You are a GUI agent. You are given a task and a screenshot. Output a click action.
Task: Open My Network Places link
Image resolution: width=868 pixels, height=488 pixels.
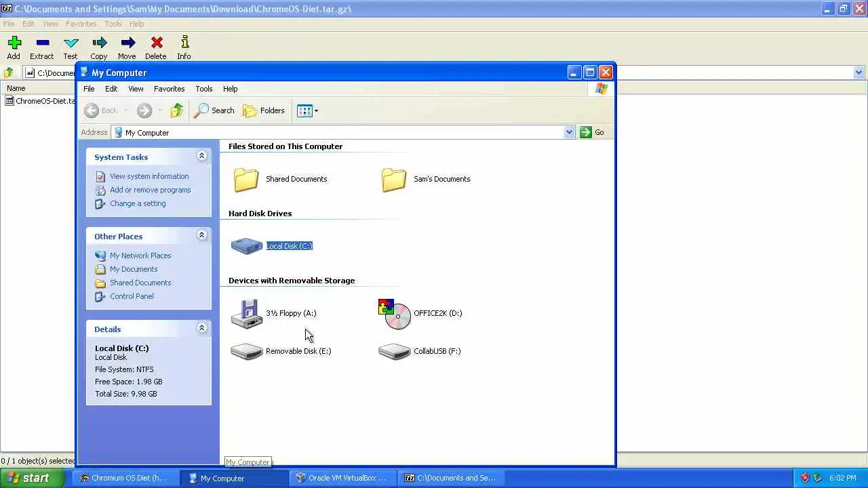140,256
